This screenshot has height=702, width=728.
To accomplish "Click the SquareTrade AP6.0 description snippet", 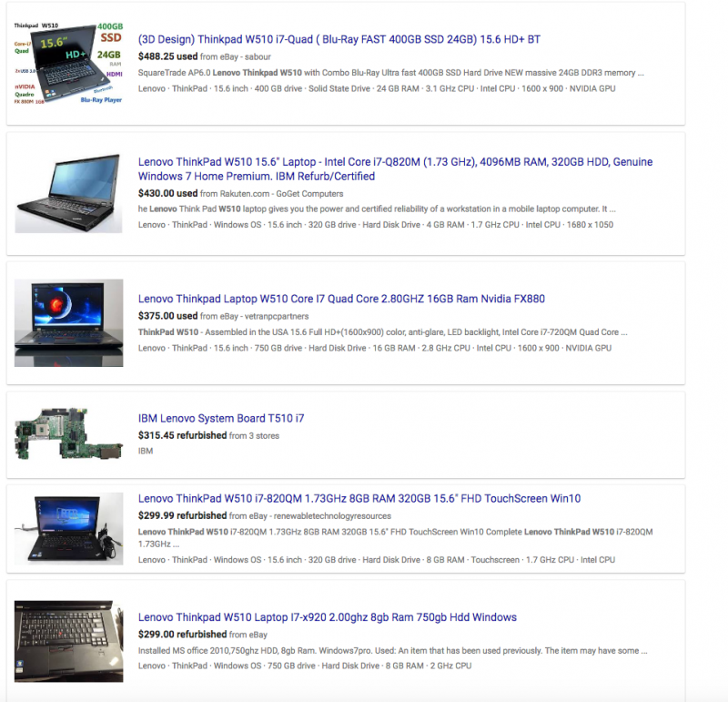I will 391,73.
